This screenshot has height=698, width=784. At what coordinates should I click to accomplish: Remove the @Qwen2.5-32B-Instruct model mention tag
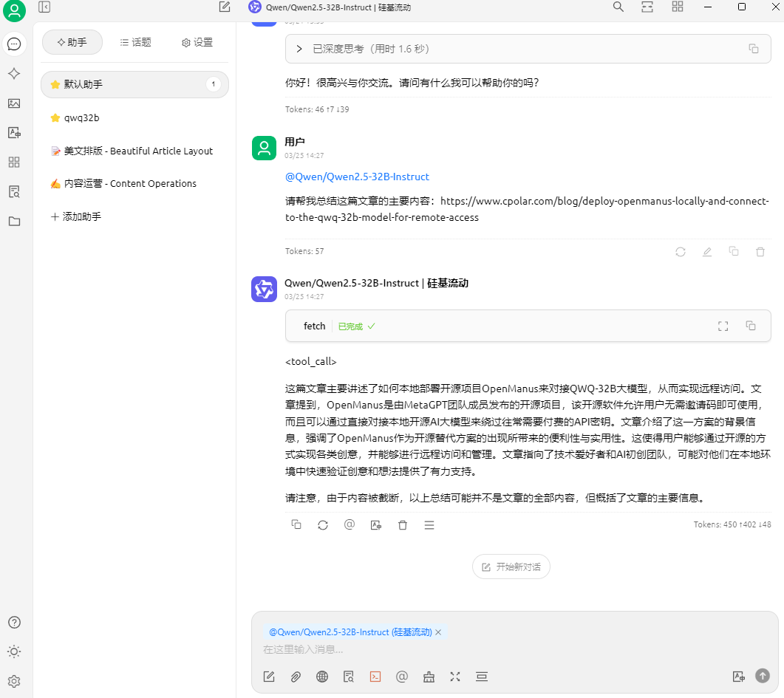[x=438, y=632]
